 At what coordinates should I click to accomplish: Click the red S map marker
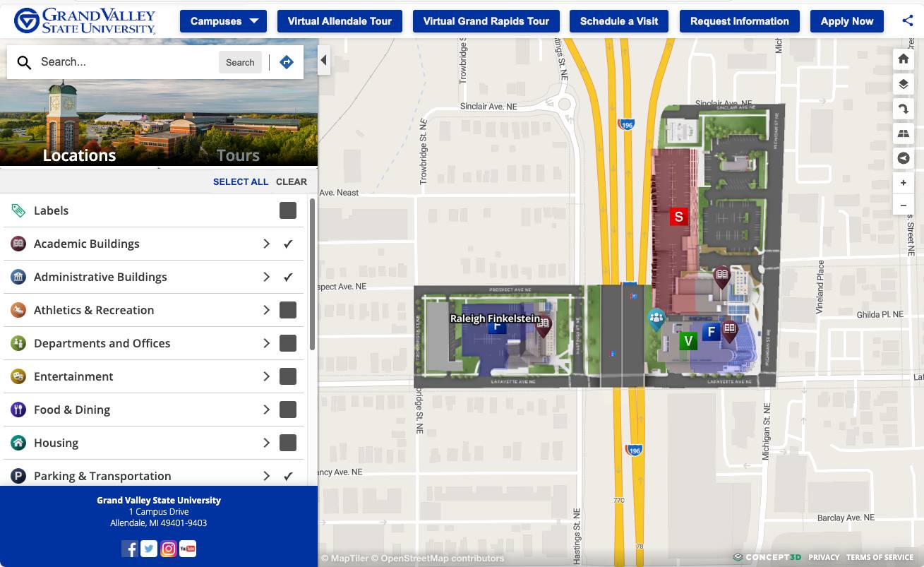pyautogui.click(x=678, y=217)
